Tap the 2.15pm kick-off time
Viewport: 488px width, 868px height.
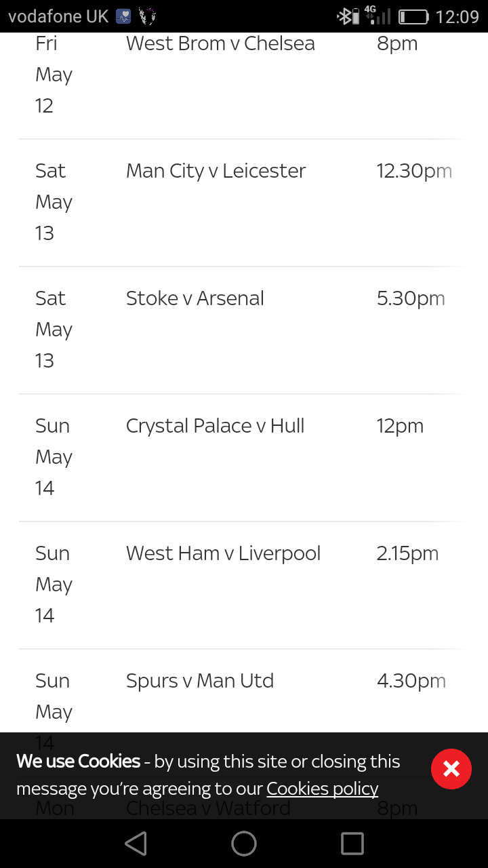407,553
